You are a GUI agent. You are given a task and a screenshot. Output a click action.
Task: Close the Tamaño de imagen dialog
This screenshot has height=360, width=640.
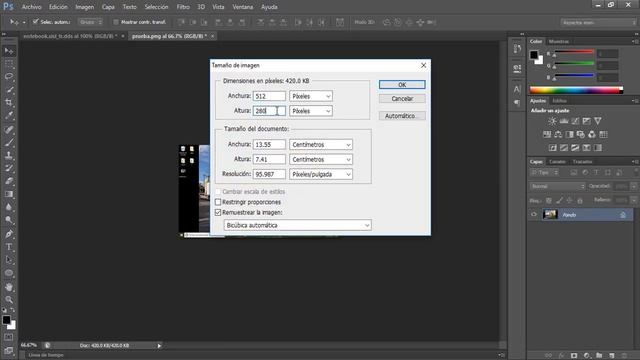[x=423, y=65]
